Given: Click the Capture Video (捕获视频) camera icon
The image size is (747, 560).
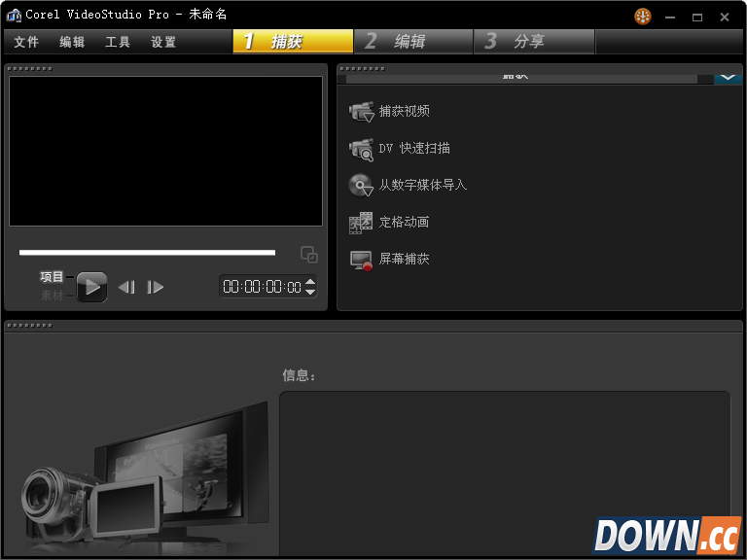Looking at the screenshot, I should [361, 112].
